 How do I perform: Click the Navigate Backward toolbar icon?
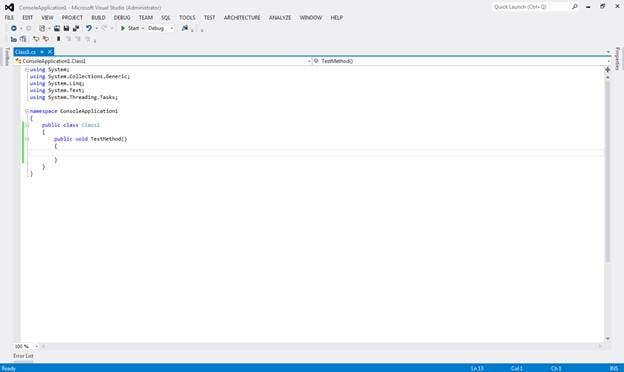tap(14, 28)
